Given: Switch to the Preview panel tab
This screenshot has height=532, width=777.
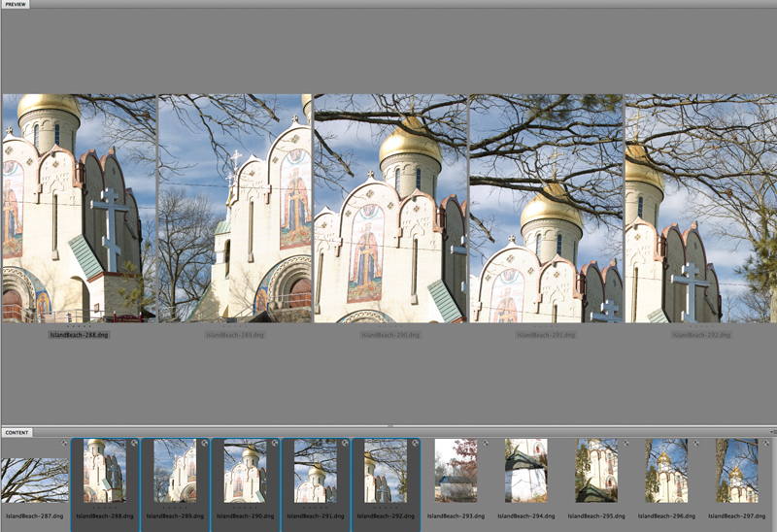Looking at the screenshot, I should point(17,5).
